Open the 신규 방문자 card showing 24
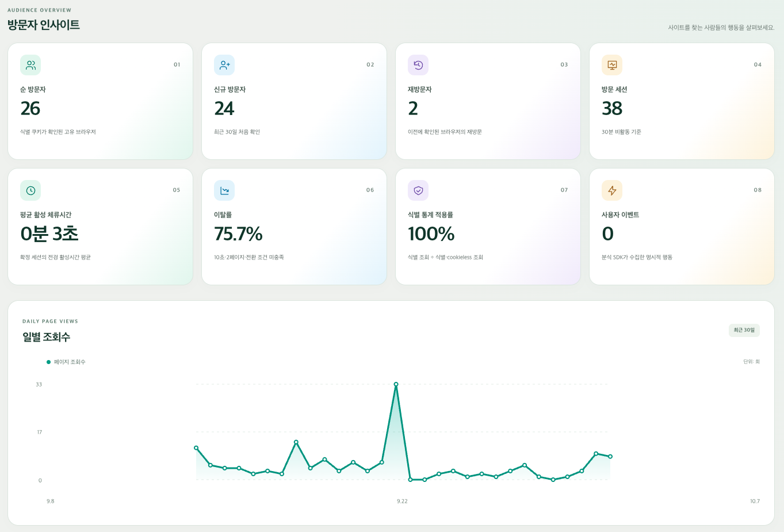Viewport: 784px width, 532px height. click(x=294, y=101)
